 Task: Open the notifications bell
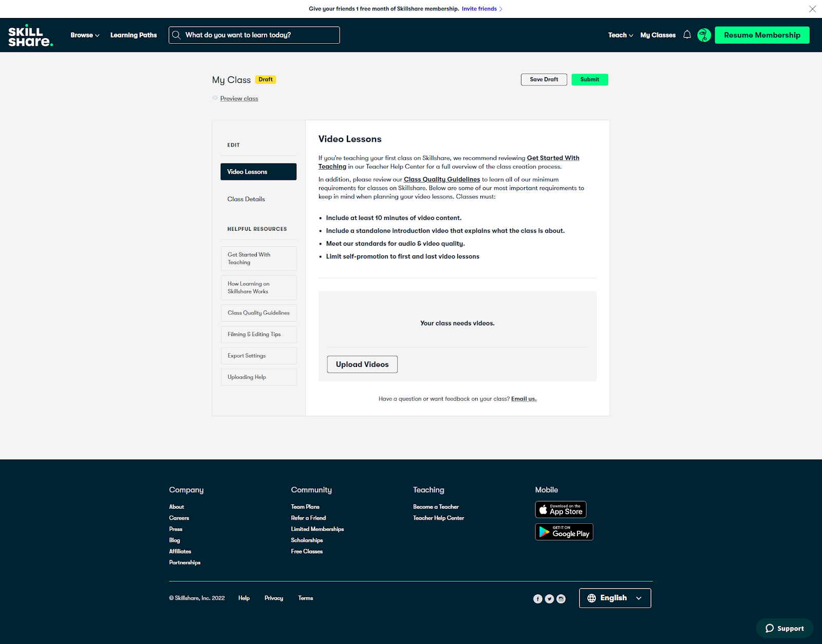click(687, 35)
